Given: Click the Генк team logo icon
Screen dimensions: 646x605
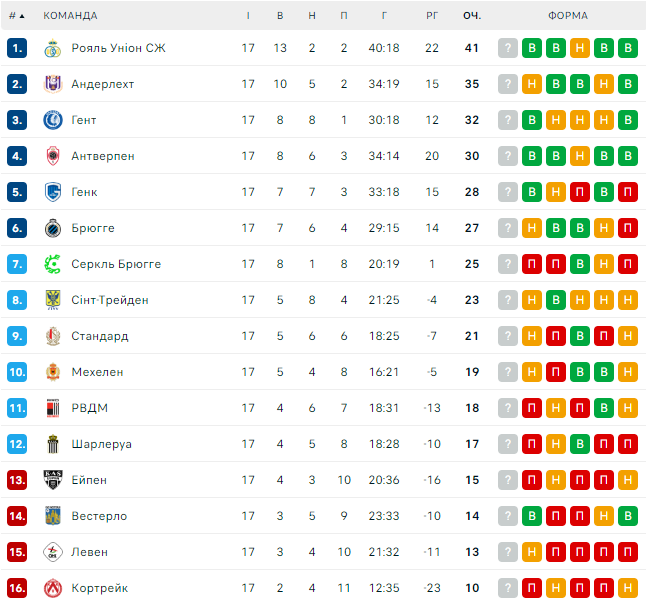Looking at the screenshot, I should point(53,192).
